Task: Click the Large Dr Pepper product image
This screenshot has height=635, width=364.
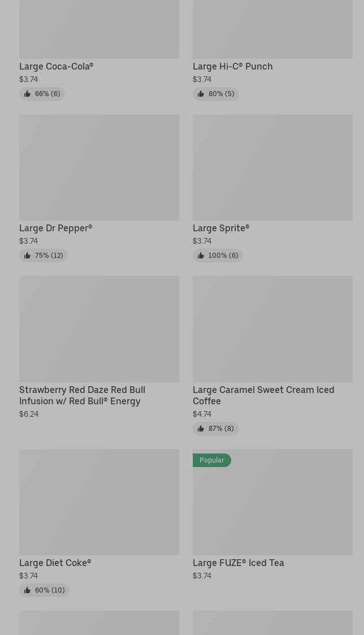Action: 99,167
